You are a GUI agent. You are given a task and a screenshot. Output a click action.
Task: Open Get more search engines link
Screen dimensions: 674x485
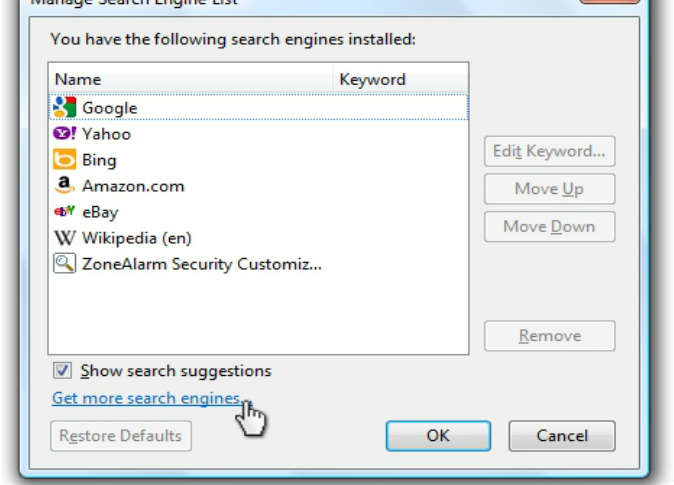(x=146, y=398)
